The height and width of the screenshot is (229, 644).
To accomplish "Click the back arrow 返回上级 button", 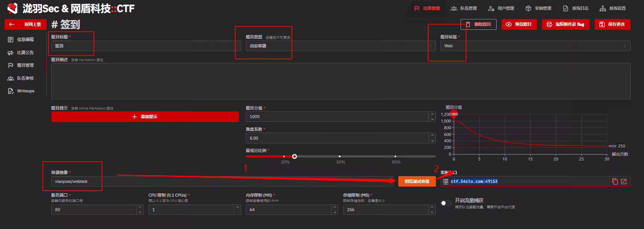I will [x=25, y=24].
